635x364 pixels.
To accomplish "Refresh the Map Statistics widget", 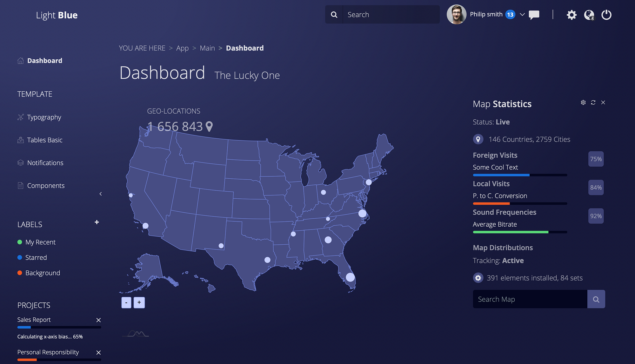I will (593, 103).
